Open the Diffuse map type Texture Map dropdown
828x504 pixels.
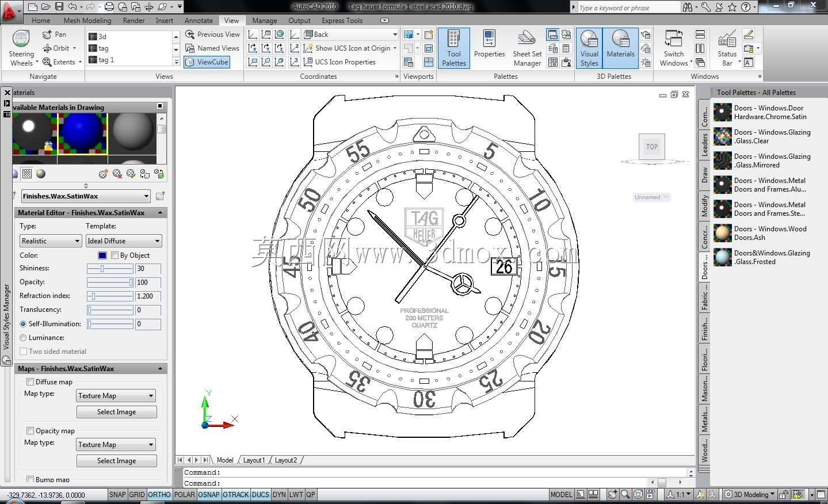[x=116, y=396]
